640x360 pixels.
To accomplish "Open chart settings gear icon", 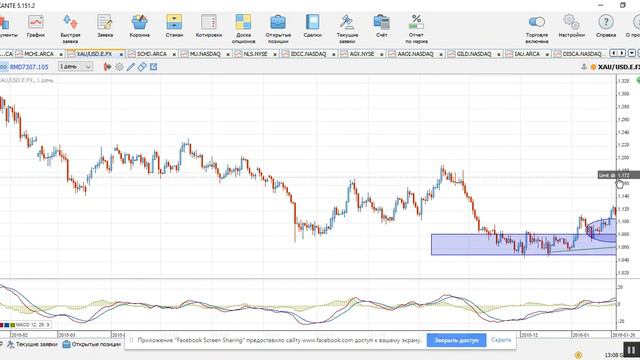I will point(119,67).
